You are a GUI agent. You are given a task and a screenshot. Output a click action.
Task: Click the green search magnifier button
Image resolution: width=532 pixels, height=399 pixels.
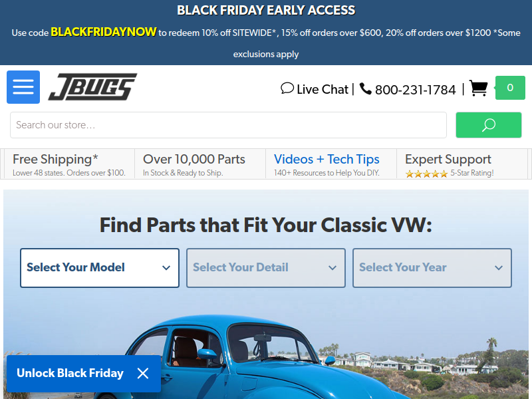[489, 125]
